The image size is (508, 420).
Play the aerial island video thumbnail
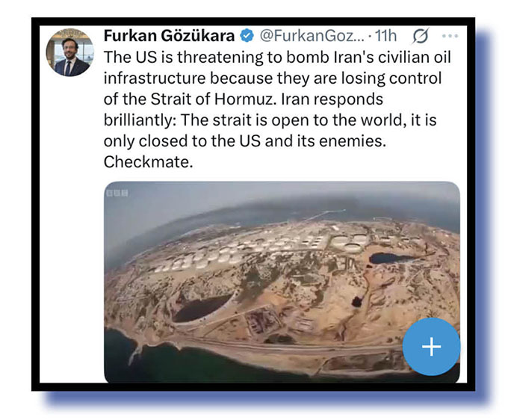pyautogui.click(x=282, y=282)
